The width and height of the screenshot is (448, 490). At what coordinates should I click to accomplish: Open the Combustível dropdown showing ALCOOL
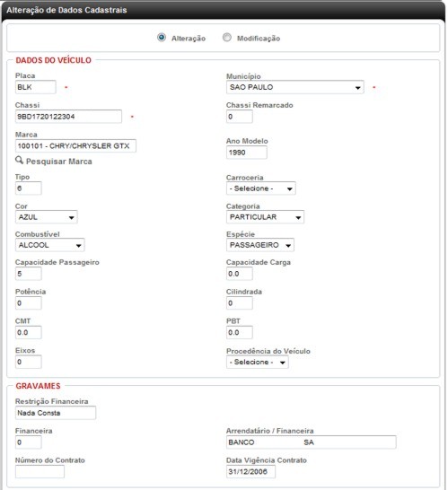click(49, 245)
